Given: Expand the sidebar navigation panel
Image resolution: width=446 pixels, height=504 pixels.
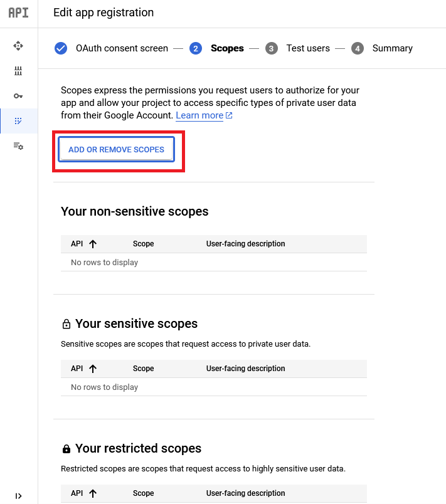Looking at the screenshot, I should click(18, 496).
